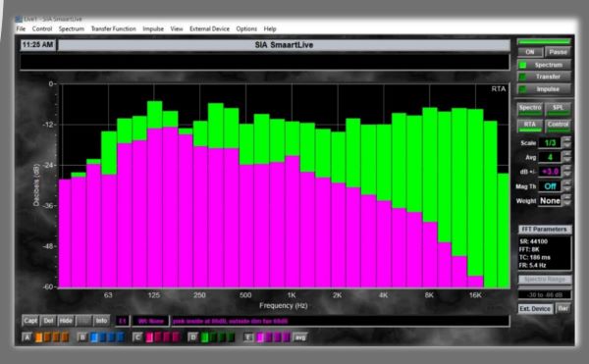Toggle Impulse mode
Screen dimensions: 589x364
click(x=544, y=89)
